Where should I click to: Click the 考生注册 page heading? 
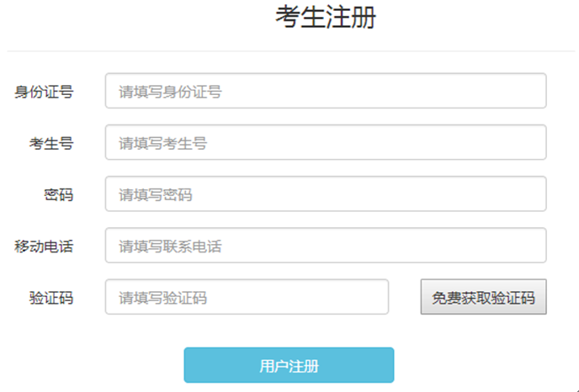point(325,18)
